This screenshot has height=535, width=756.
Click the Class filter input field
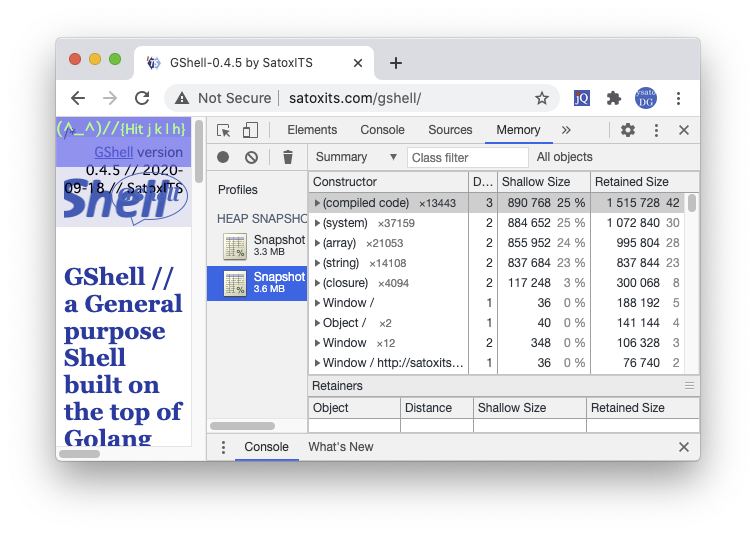click(467, 157)
